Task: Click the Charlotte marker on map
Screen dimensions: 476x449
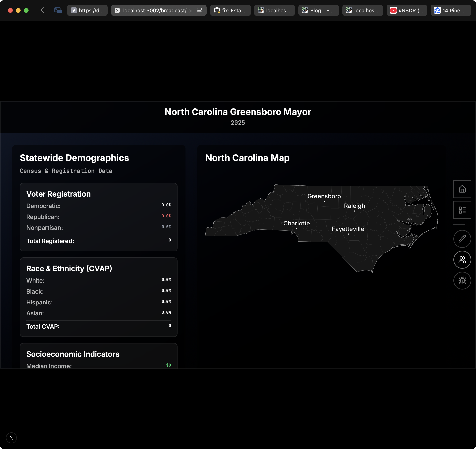Action: (297, 228)
